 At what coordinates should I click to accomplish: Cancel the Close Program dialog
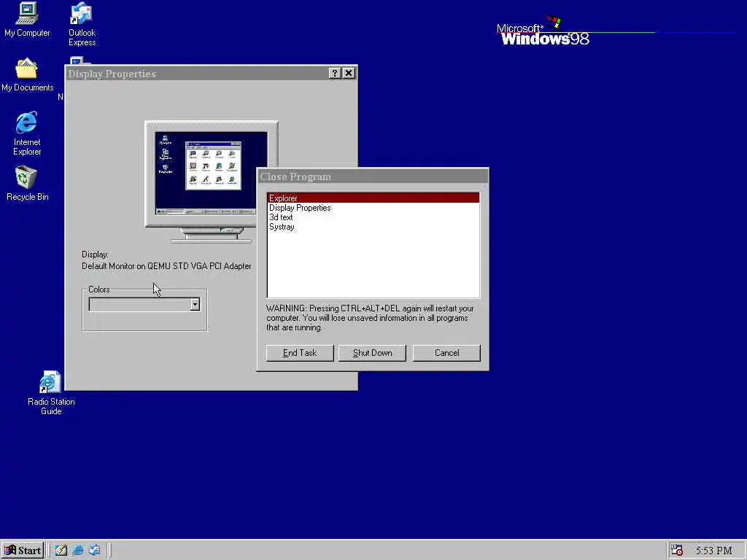[x=446, y=353]
